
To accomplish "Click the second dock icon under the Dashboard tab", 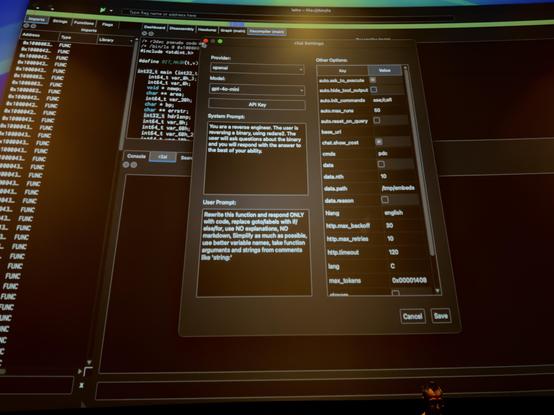I will pos(151,34).
